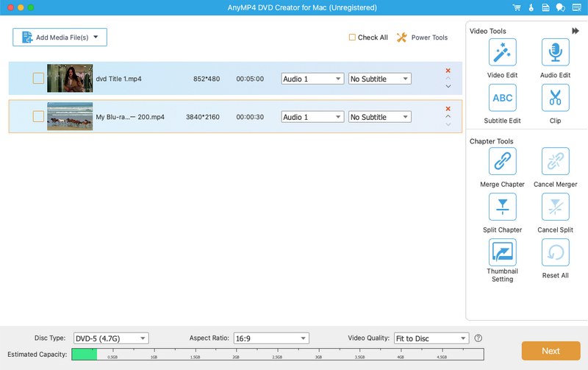Click the register key icon in title bar
588x370 pixels.
(x=531, y=7)
